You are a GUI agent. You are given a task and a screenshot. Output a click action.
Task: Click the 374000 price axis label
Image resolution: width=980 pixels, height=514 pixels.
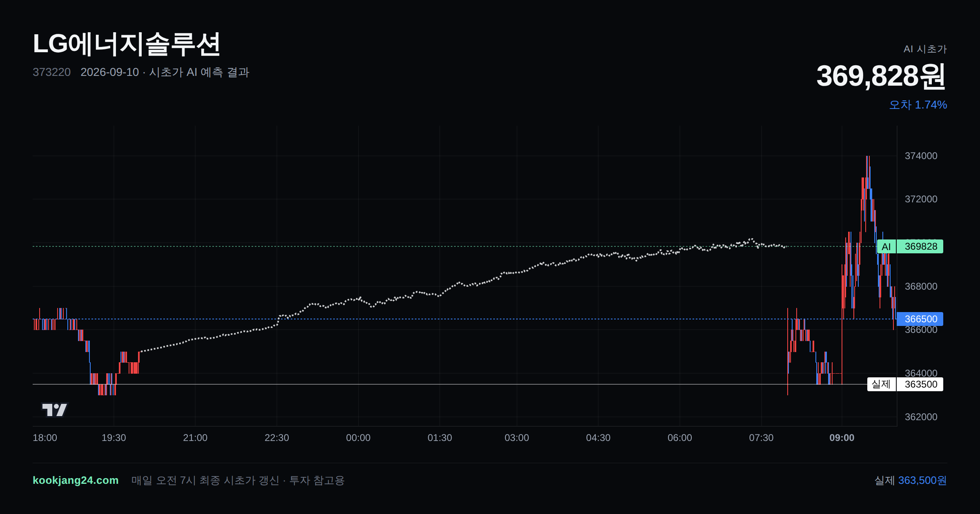pos(921,156)
